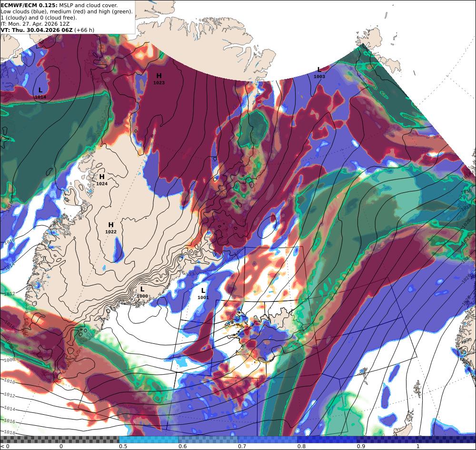Select the L 1014 low pressure label
This screenshot has width=476, height=450.
coord(40,93)
